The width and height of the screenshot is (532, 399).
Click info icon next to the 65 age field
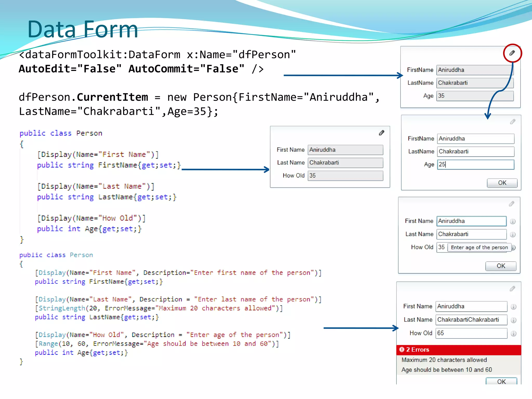pos(513,334)
